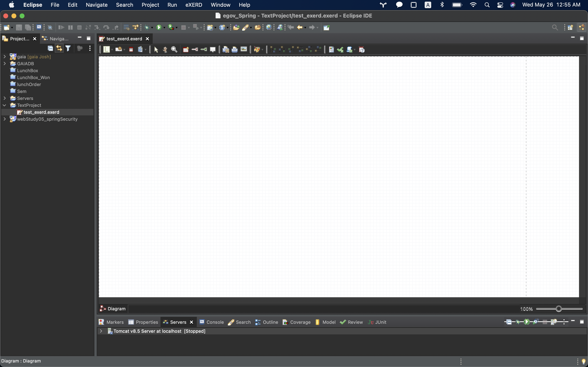Click the green Run button in main toolbar
Screen dimensions: 588x367
[159, 28]
